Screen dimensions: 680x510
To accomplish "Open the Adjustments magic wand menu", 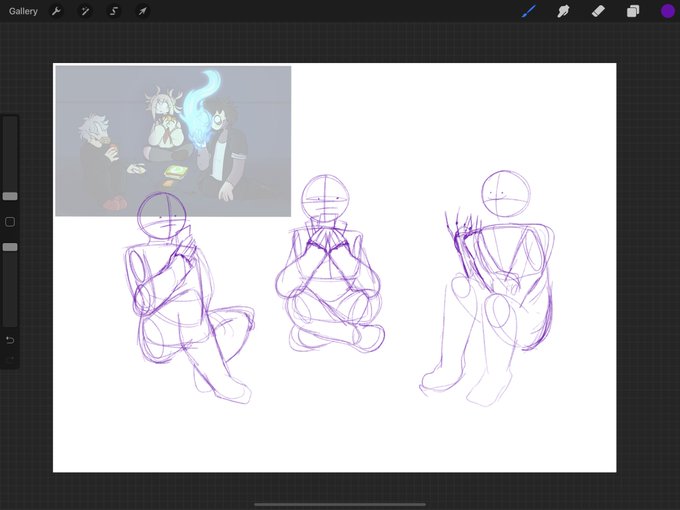I will (85, 11).
